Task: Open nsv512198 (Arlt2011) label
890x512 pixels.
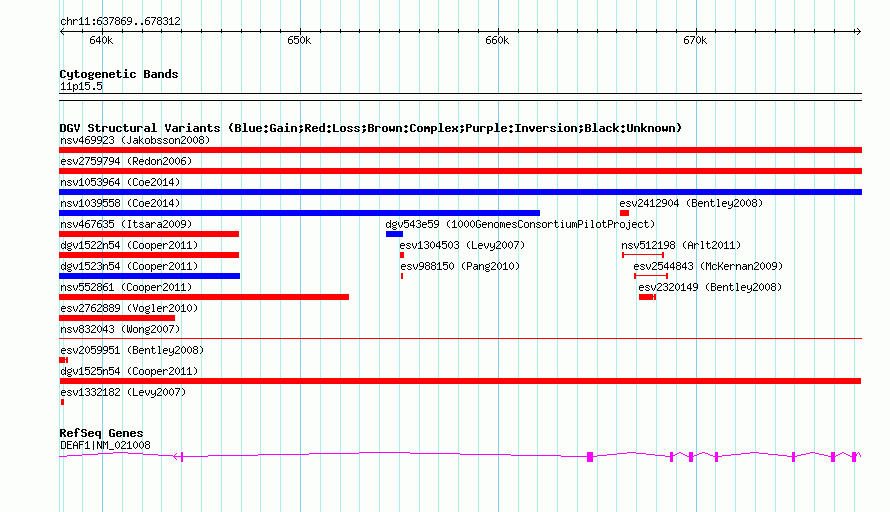Action: coord(681,245)
